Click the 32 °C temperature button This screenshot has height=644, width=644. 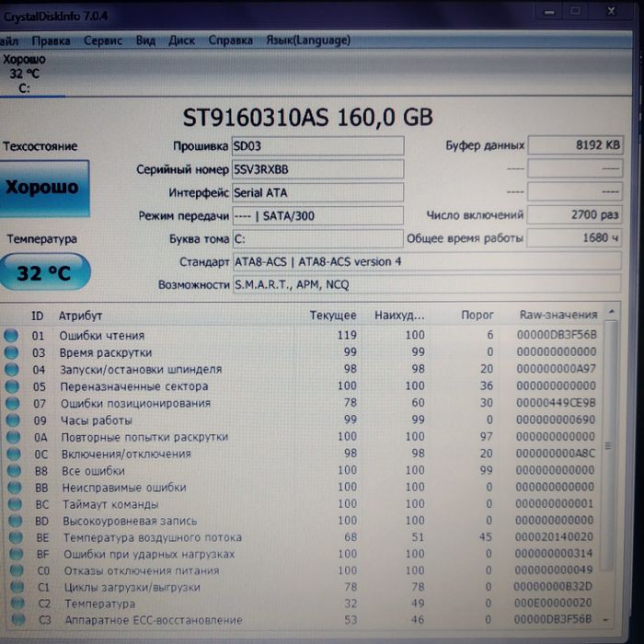coord(44,272)
